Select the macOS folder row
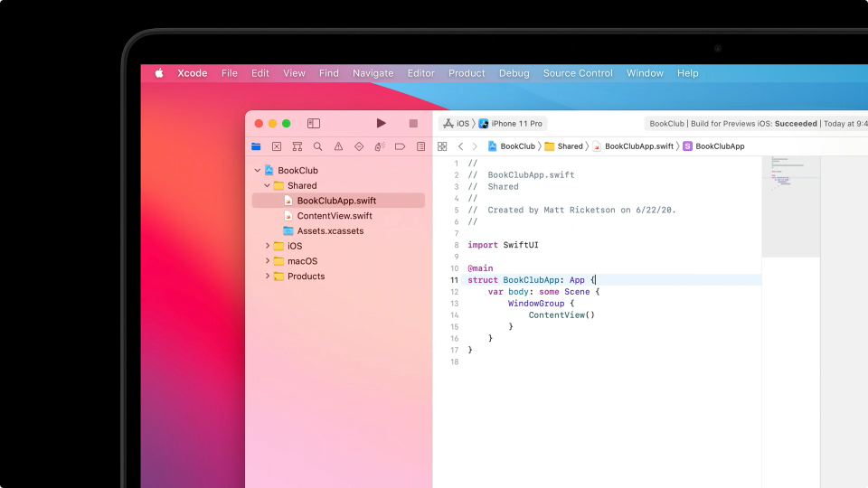 pos(339,260)
